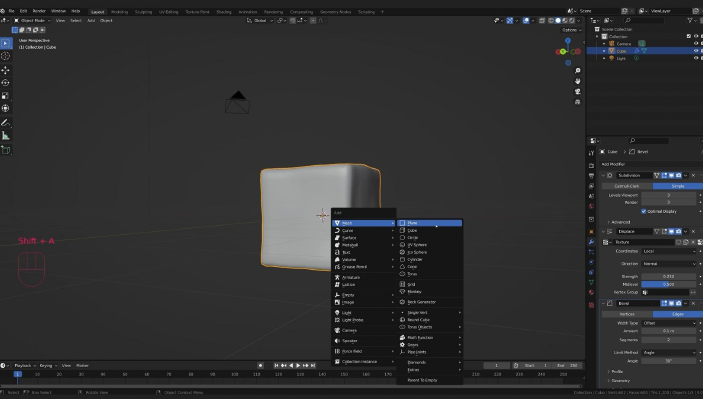Activate the Select Box tool
This screenshot has width=703, height=399.
5,43
